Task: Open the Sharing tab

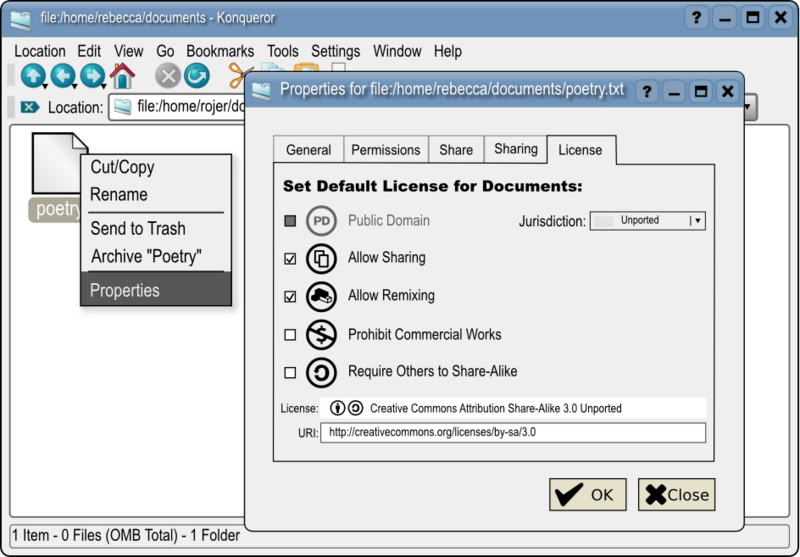Action: (515, 149)
